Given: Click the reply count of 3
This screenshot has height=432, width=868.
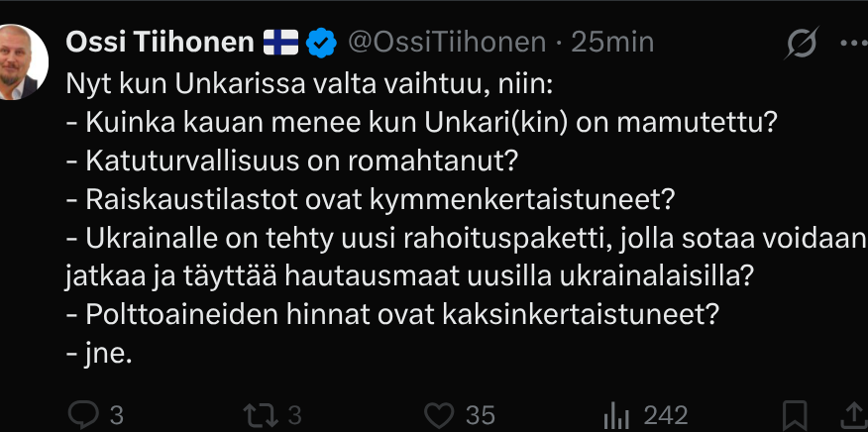Looking at the screenshot, I should [x=116, y=414].
